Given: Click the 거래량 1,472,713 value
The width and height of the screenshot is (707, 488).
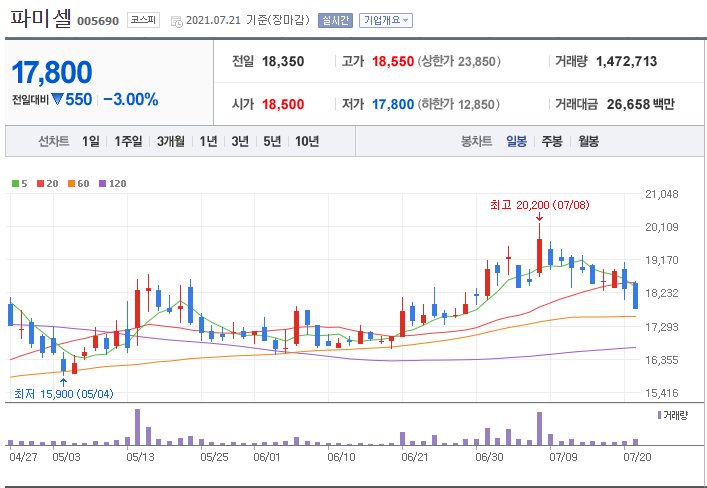Looking at the screenshot, I should tap(626, 61).
